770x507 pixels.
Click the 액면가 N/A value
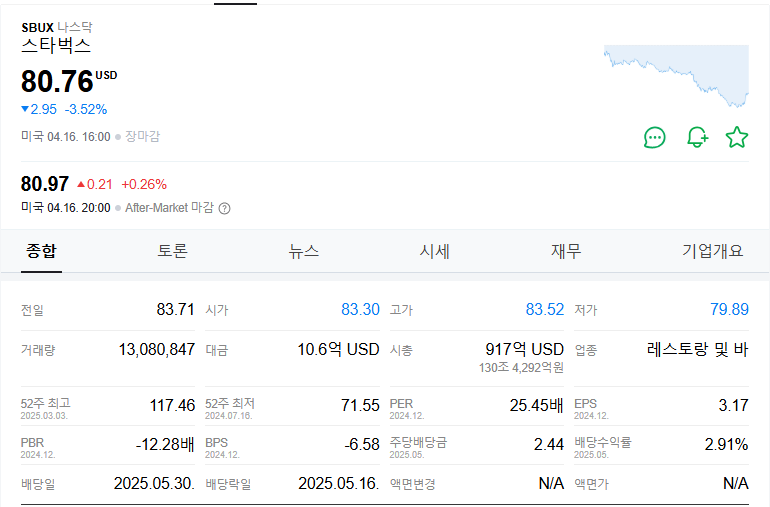(x=736, y=483)
